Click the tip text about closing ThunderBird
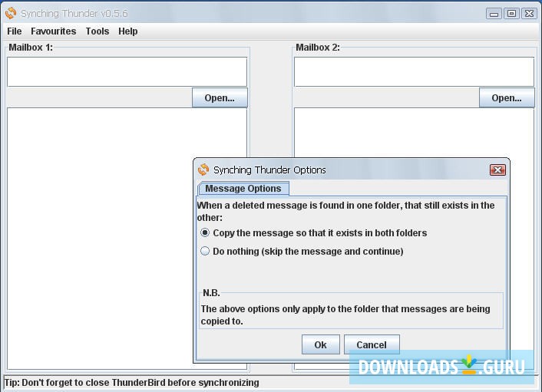 tap(132, 383)
